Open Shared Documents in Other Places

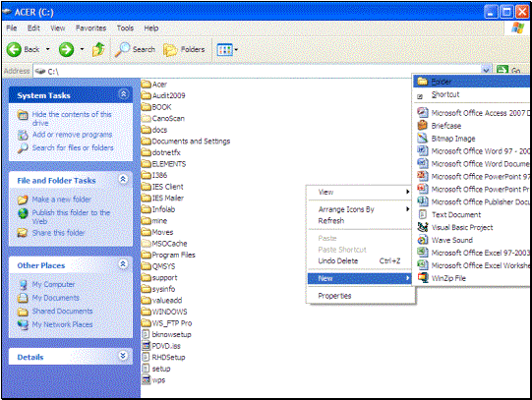point(62,312)
